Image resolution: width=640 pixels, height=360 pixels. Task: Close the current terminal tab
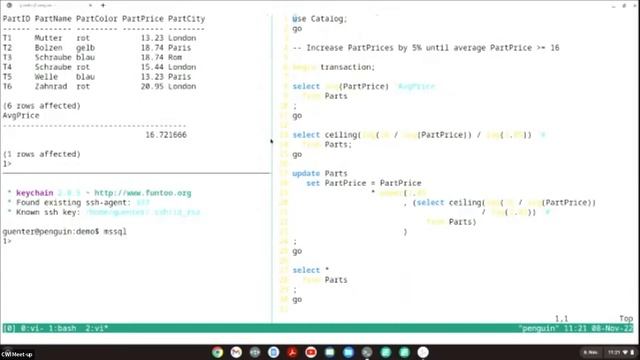[90, 5]
